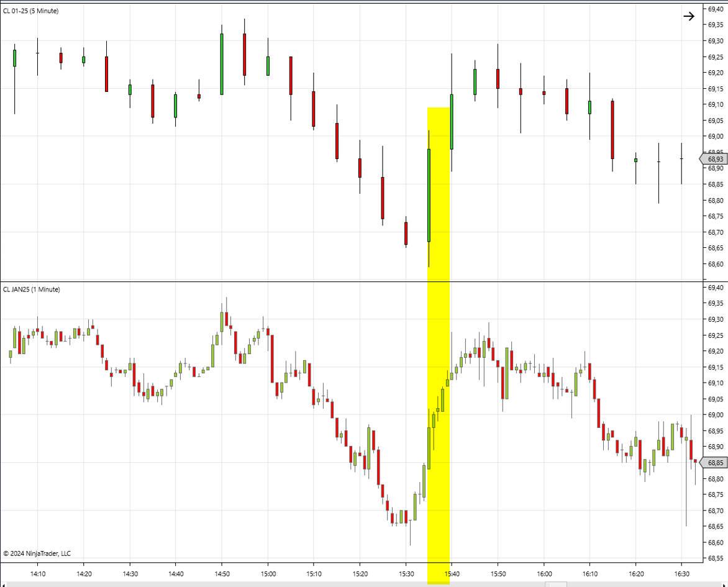Click the scrollbar's right arrow button
The image size is (728, 587).
(x=724, y=585)
